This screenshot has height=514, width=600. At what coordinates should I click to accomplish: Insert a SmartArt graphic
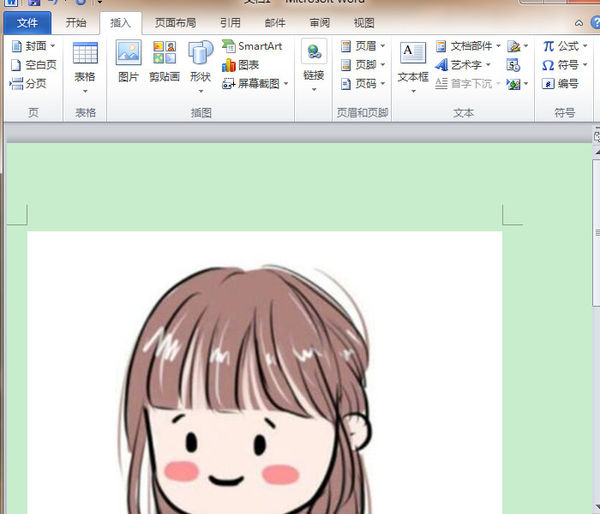252,46
